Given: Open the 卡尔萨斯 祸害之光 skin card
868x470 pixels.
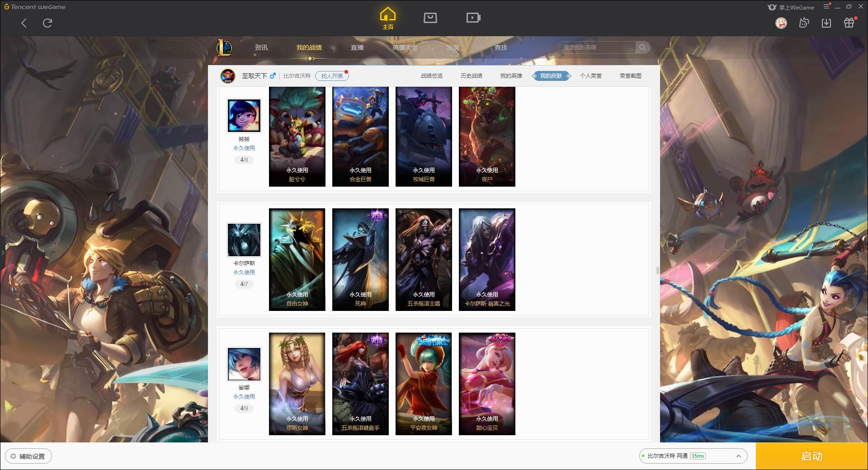Looking at the screenshot, I should tap(487, 259).
